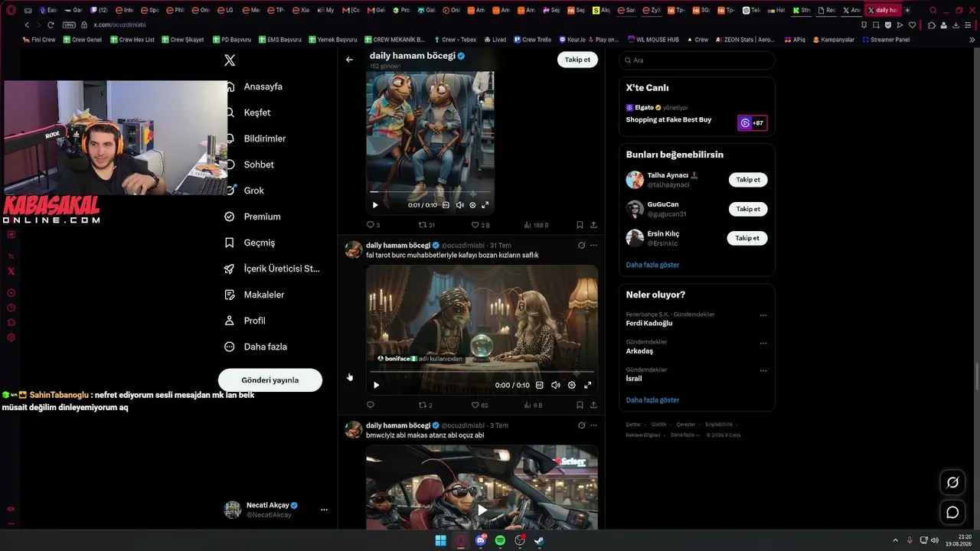The height and width of the screenshot is (551, 980).
Task: Bookmark the fal tarot post
Action: click(x=580, y=405)
